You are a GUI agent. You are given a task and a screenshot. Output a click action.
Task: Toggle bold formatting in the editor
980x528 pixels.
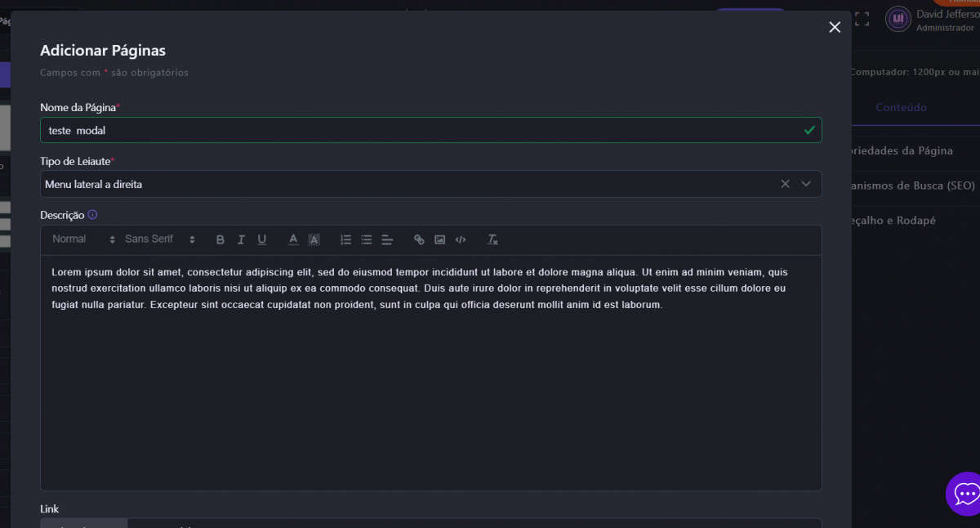point(220,239)
